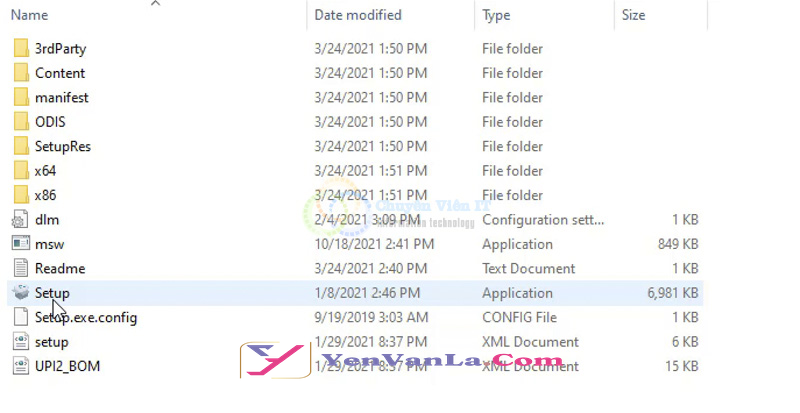Image resolution: width=800 pixels, height=413 pixels.
Task: Sort files by the Name column header
Action: pos(30,15)
